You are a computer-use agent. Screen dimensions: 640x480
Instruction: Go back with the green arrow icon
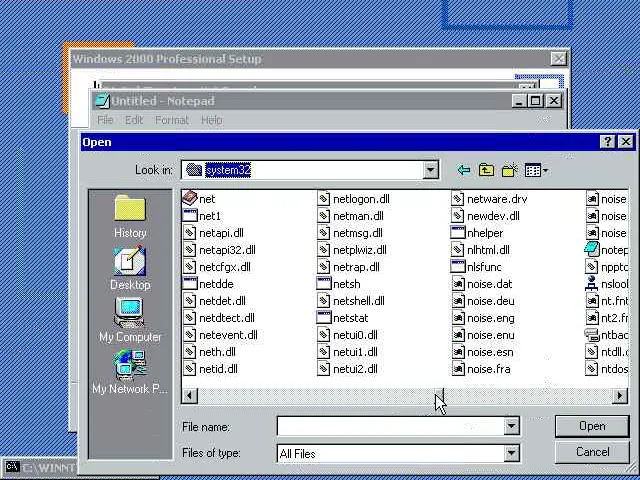[x=464, y=170]
